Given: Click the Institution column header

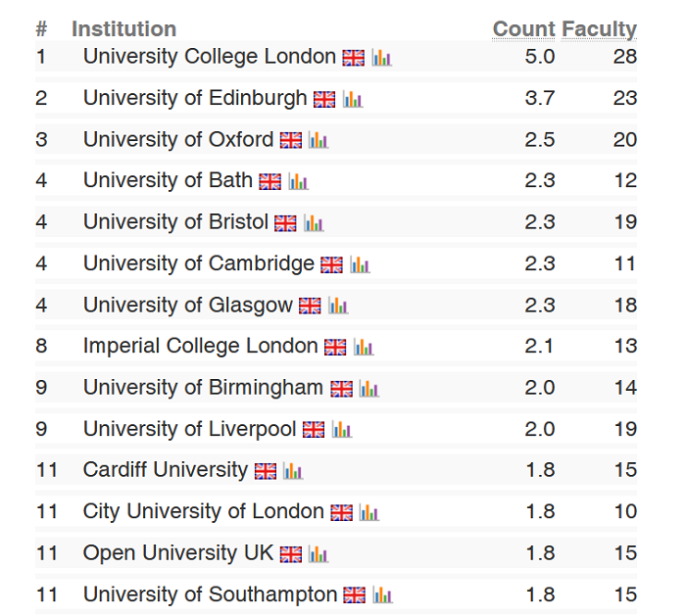Looking at the screenshot, I should pos(123,29).
